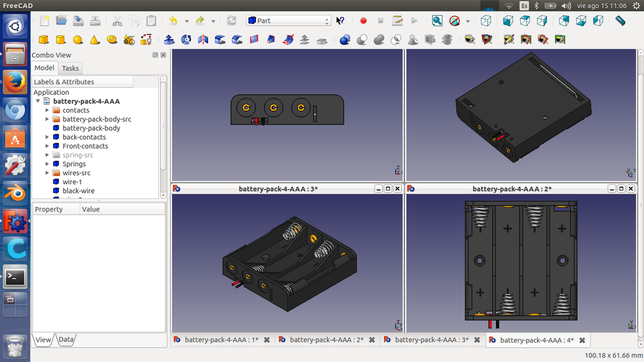
Task: Expand the Springs tree item
Action: click(x=47, y=164)
